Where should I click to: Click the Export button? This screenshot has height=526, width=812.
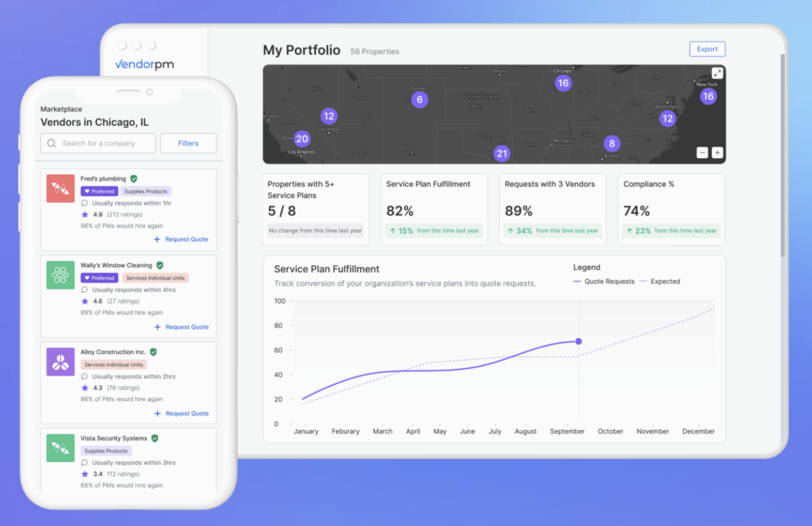click(707, 49)
